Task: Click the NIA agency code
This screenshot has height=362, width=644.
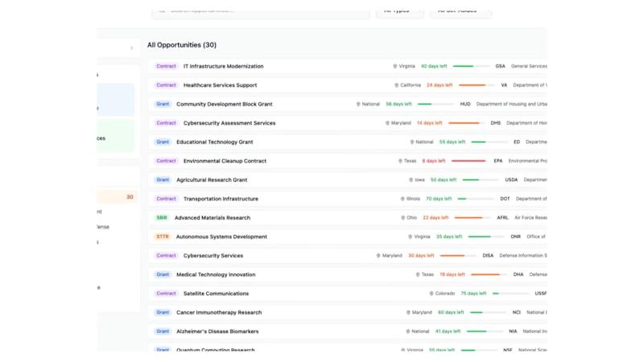Action: [x=513, y=331]
